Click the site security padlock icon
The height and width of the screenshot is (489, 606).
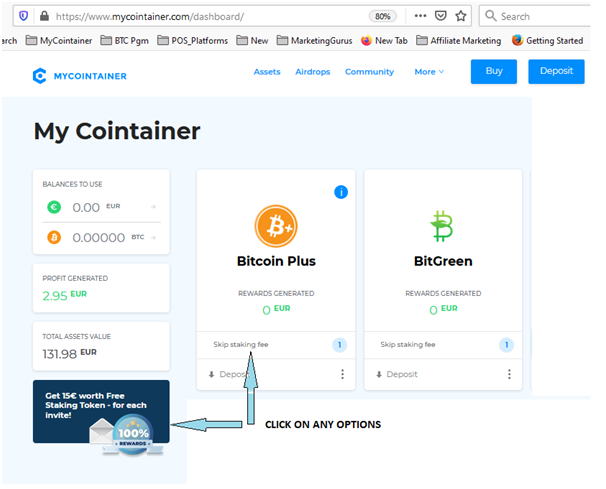point(44,16)
